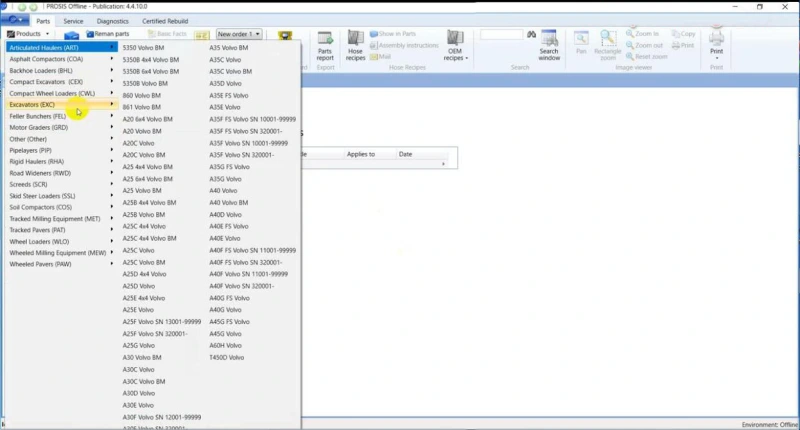Select Pipelayers (PIP) category

click(x=62, y=150)
